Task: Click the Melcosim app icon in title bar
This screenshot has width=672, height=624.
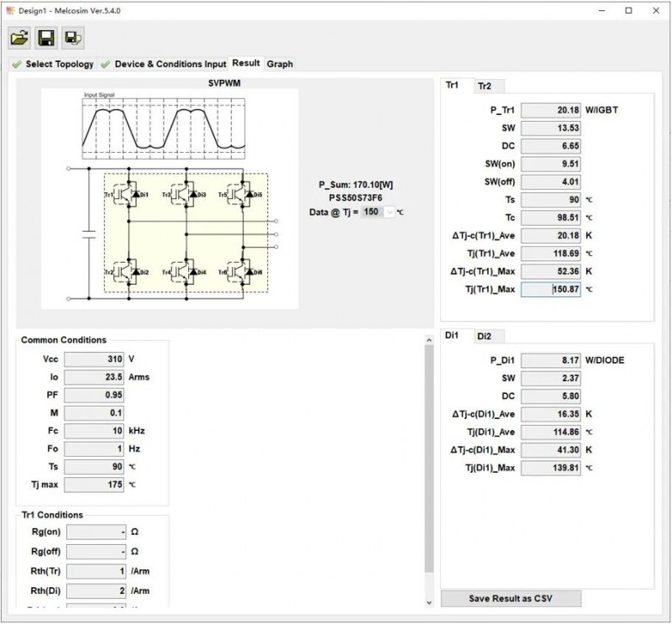Action: pyautogui.click(x=9, y=10)
